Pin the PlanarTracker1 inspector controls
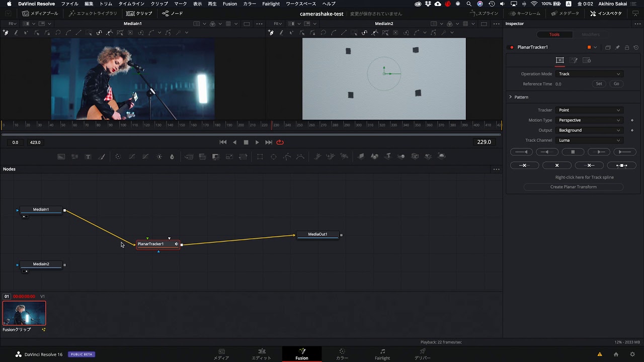 click(x=617, y=47)
